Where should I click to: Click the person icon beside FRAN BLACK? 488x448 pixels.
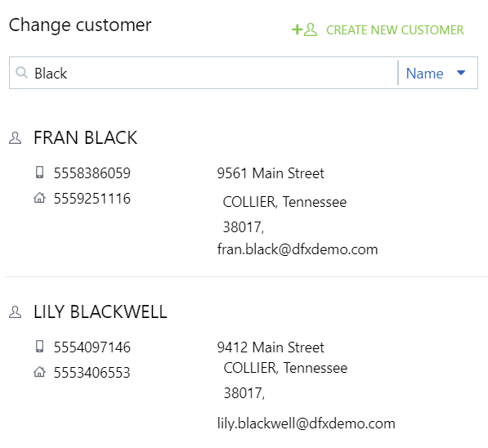(x=15, y=138)
